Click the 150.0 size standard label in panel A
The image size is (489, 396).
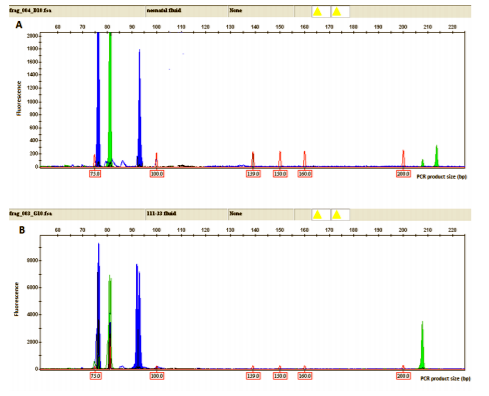point(280,174)
